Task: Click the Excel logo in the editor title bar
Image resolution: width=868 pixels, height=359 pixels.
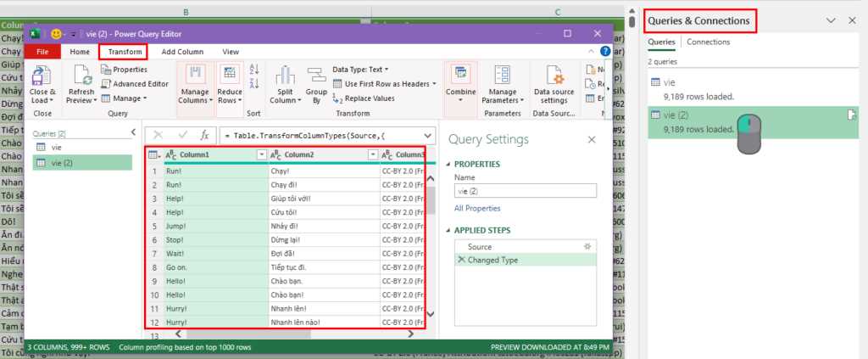Action: [34, 34]
